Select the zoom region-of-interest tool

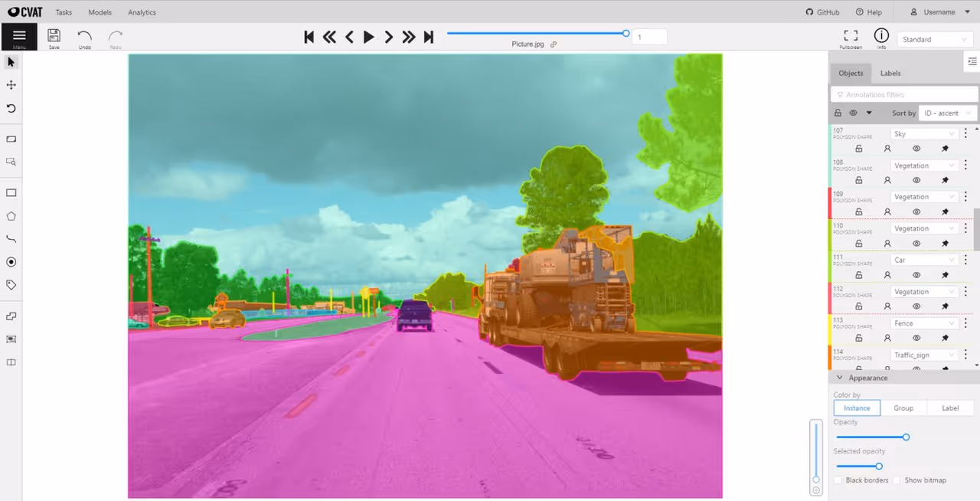coord(11,162)
